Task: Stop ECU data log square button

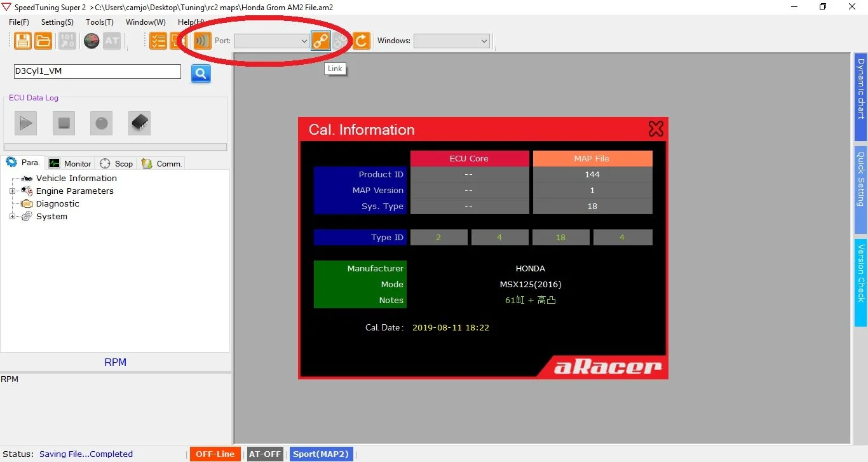Action: pos(64,123)
